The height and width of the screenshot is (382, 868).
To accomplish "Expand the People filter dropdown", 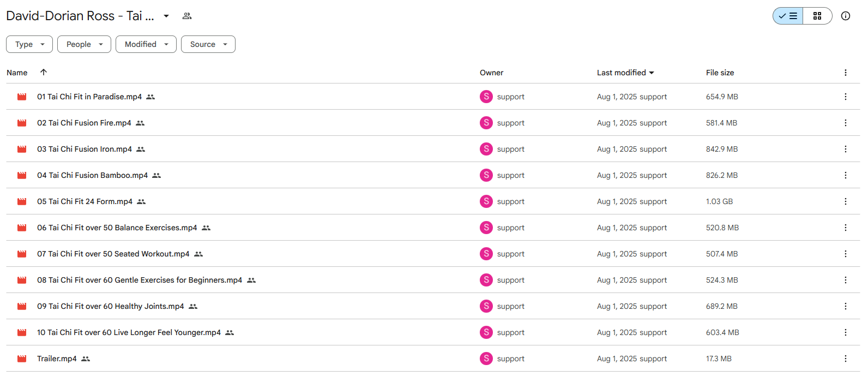I will click(84, 44).
